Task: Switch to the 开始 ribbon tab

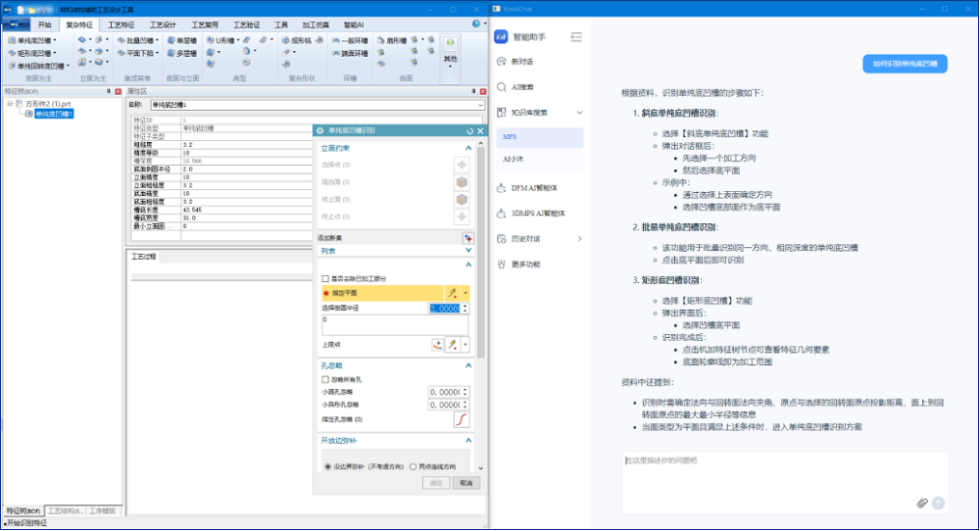Action: 44,25
